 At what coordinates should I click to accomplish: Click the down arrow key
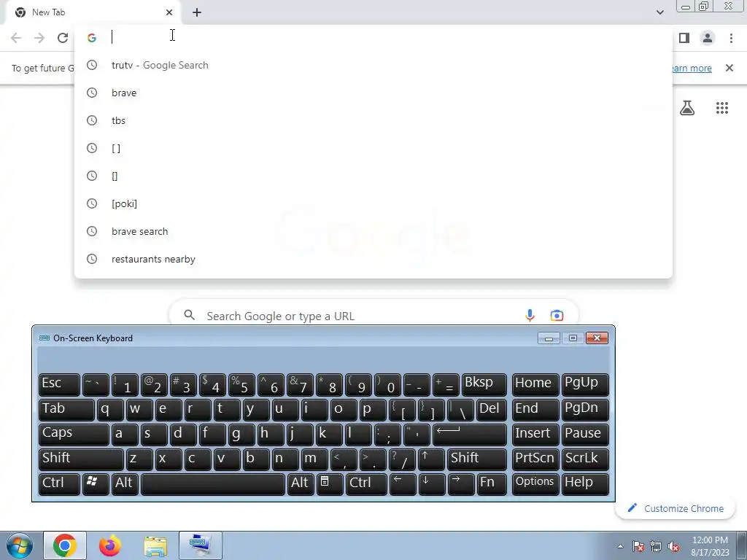point(432,484)
